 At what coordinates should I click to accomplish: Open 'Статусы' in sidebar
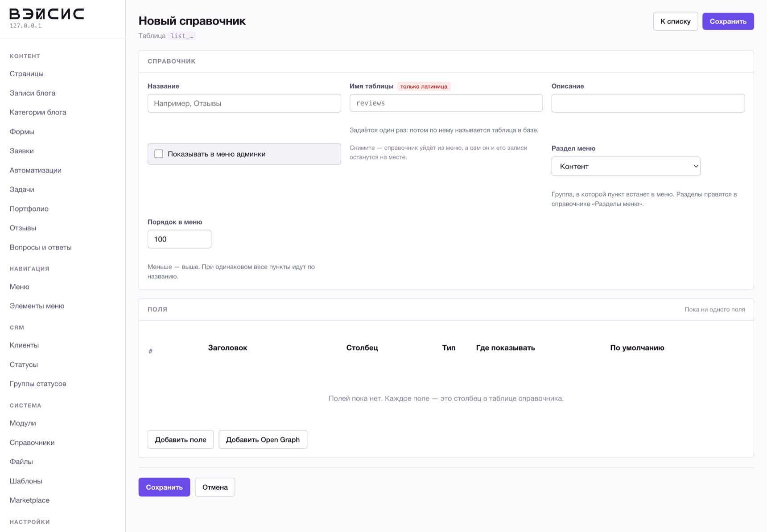(x=24, y=364)
